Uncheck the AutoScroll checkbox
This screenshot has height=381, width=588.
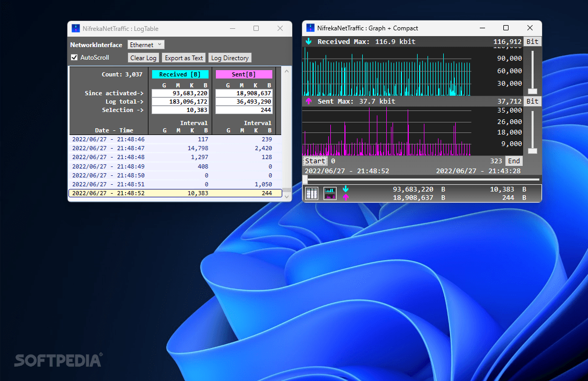74,58
